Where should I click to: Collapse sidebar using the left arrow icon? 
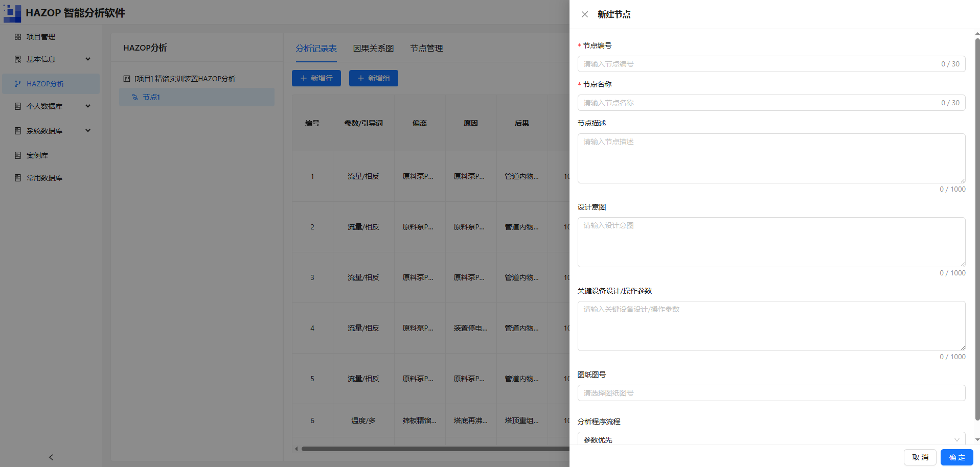pyautogui.click(x=51, y=457)
